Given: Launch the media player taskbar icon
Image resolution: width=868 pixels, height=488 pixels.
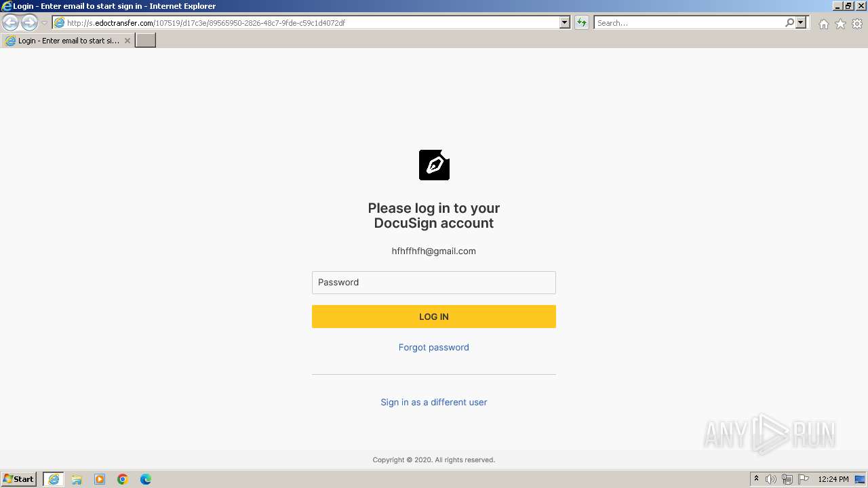Looking at the screenshot, I should point(100,479).
